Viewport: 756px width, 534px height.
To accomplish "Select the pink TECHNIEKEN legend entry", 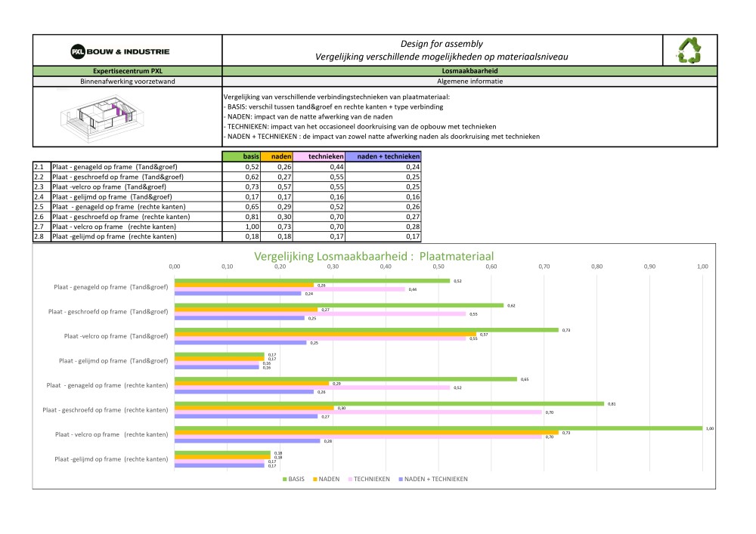I will point(369,479).
